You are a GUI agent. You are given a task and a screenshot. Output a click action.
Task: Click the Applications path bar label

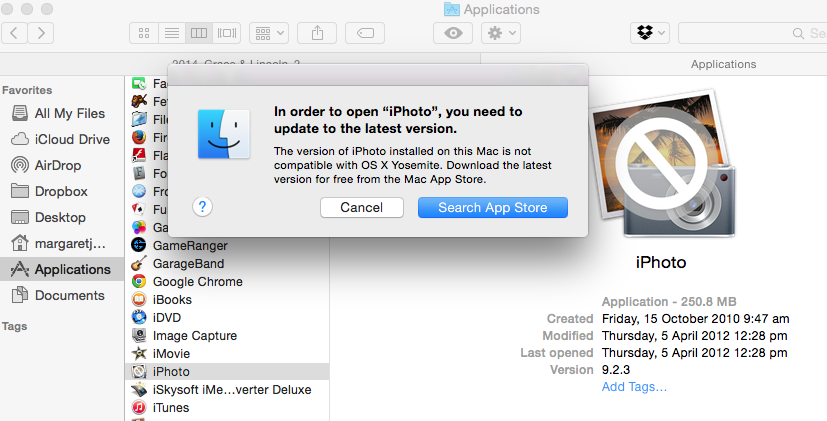click(723, 64)
